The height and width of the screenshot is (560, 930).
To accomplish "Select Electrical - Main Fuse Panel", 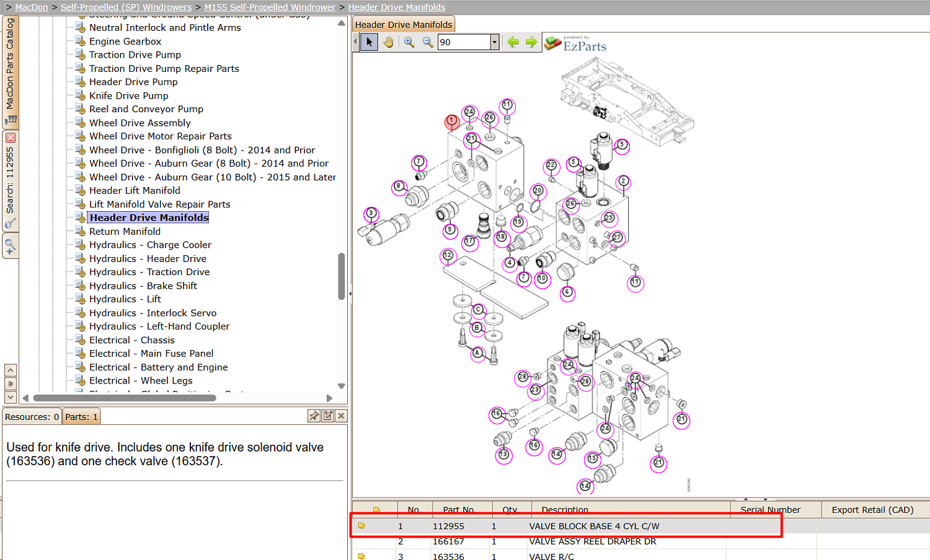I will (151, 354).
